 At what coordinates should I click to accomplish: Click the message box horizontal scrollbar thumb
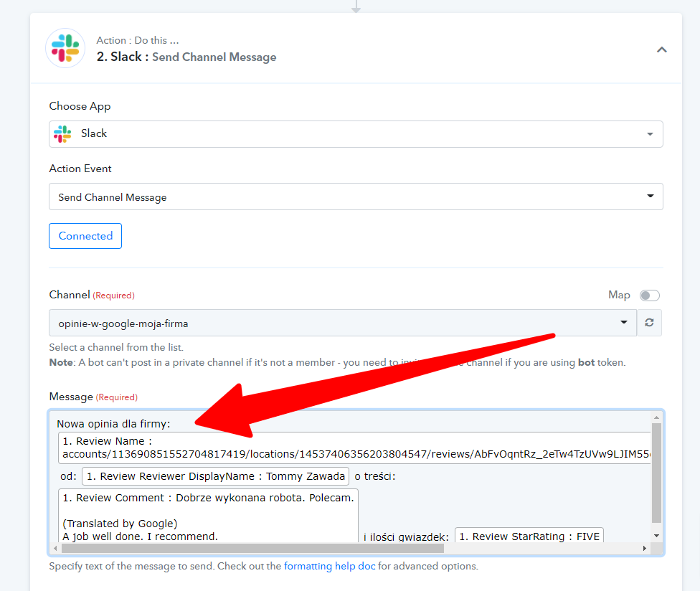coord(252,548)
